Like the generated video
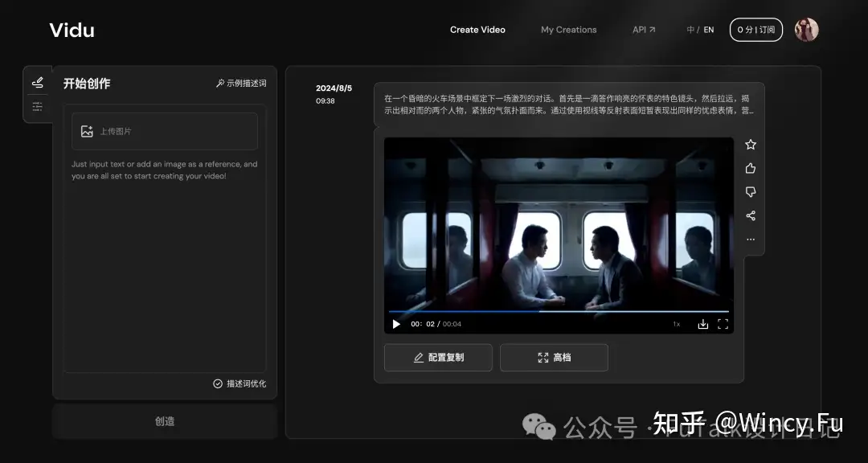 point(750,168)
